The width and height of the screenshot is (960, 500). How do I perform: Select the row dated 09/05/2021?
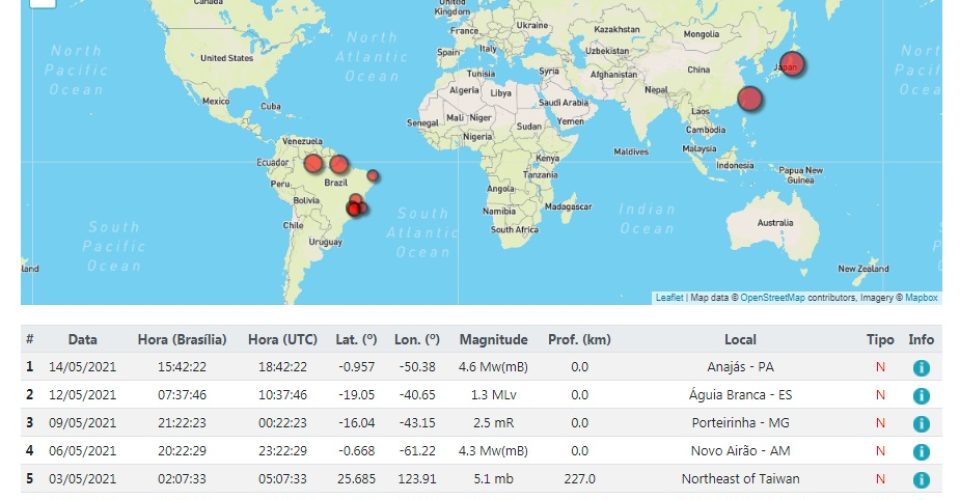[x=84, y=423]
